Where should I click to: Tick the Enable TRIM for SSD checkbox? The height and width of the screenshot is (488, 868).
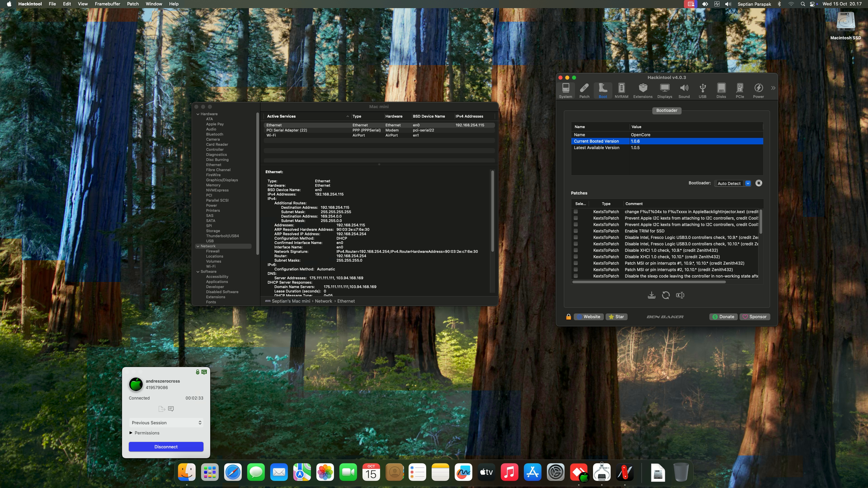click(x=576, y=231)
